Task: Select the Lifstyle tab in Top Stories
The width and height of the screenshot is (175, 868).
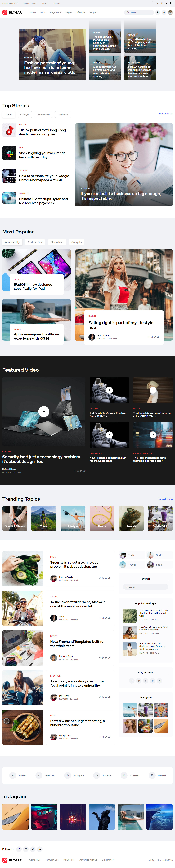Action: pos(25,115)
